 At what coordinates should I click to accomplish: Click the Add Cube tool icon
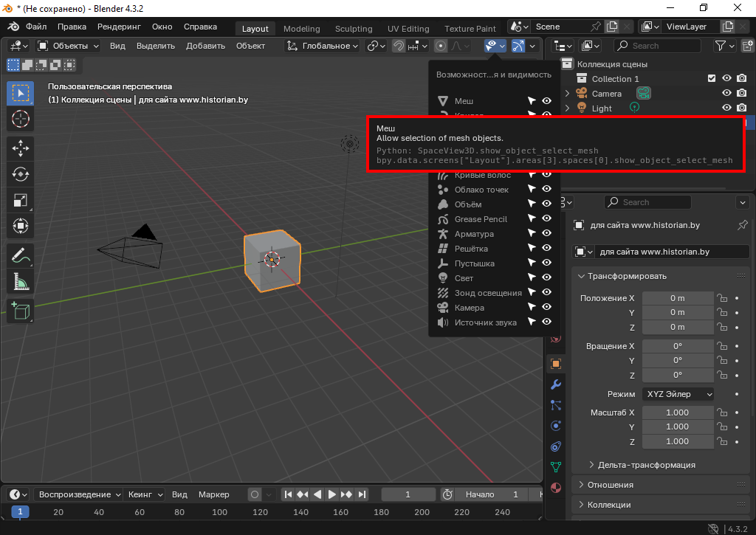[x=20, y=311]
